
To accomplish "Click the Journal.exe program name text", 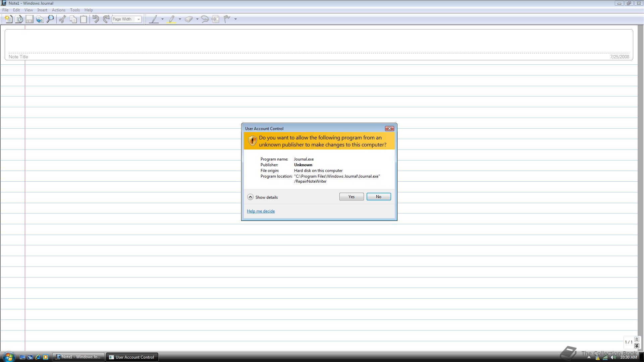I will (x=304, y=159).
